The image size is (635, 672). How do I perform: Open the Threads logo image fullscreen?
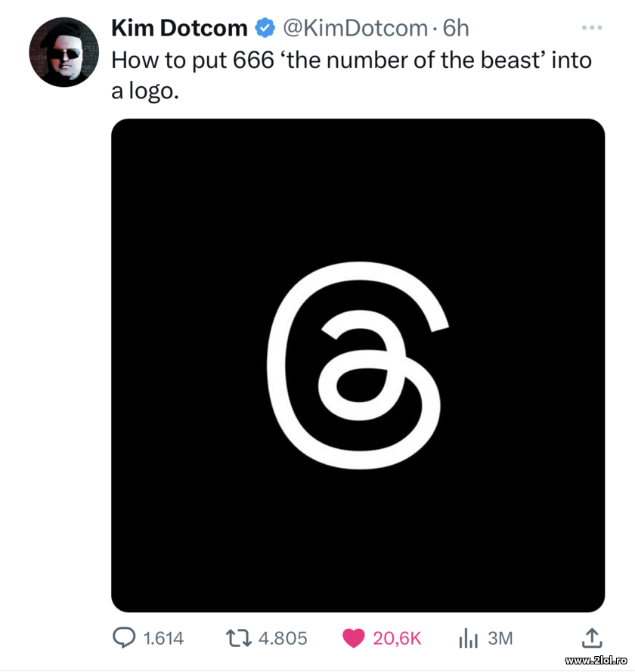(355, 363)
